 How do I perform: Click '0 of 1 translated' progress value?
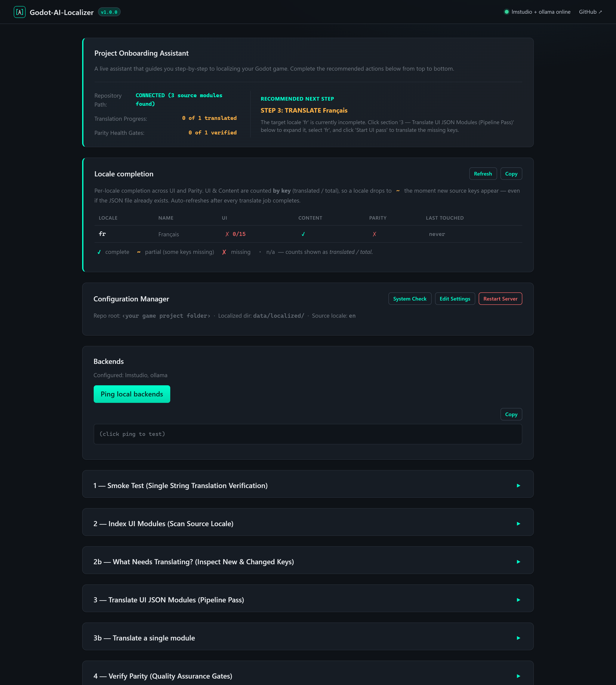pyautogui.click(x=209, y=118)
